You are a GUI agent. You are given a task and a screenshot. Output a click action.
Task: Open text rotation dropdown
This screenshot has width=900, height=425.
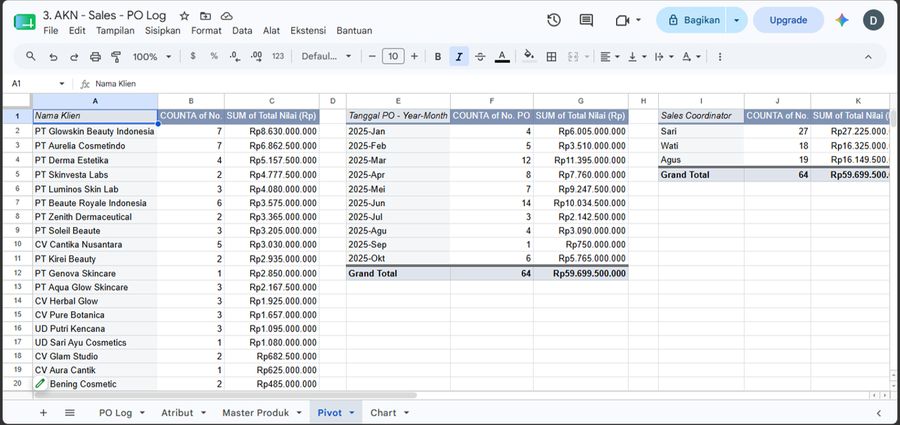tap(691, 56)
